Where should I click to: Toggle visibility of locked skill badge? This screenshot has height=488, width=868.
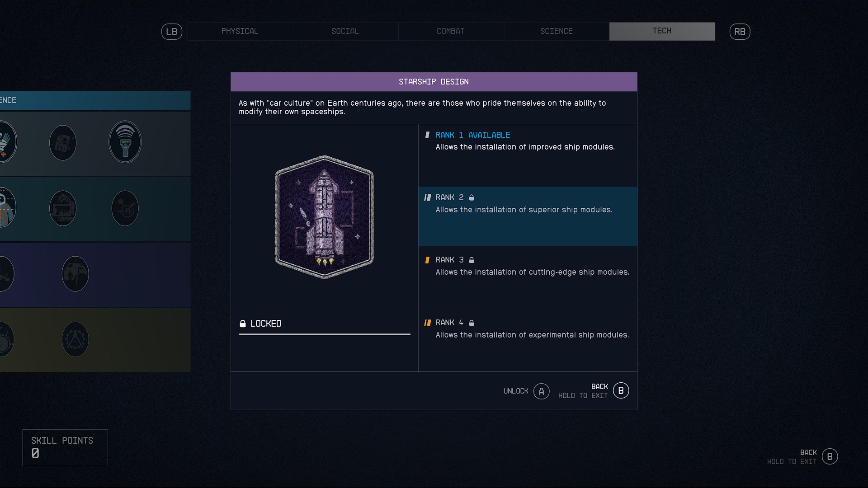(x=243, y=322)
